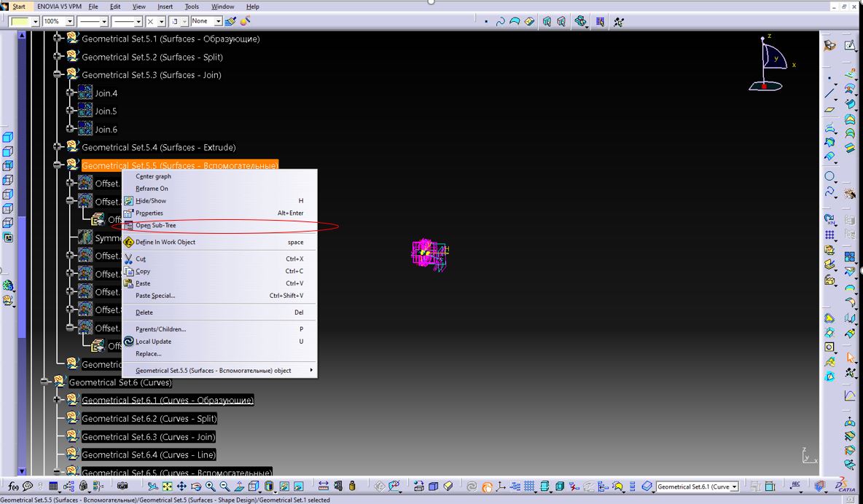This screenshot has width=863, height=504.
Task: Open the Tools menu
Action: [x=192, y=7]
